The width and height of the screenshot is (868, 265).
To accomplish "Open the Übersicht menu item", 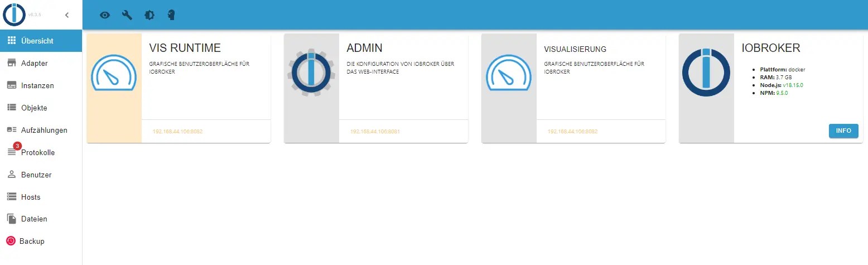I will (x=41, y=41).
